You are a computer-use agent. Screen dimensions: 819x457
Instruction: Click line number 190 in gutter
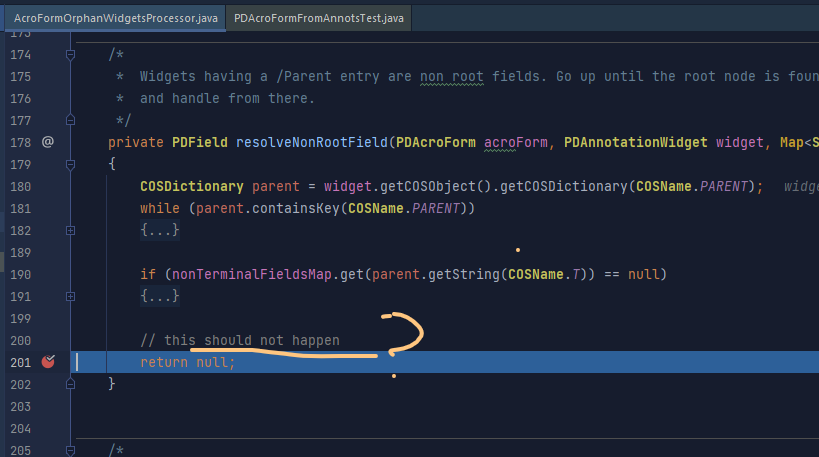[x=21, y=274]
